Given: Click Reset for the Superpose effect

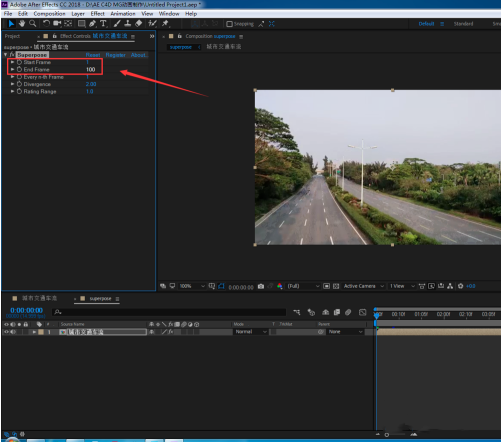Looking at the screenshot, I should point(93,55).
